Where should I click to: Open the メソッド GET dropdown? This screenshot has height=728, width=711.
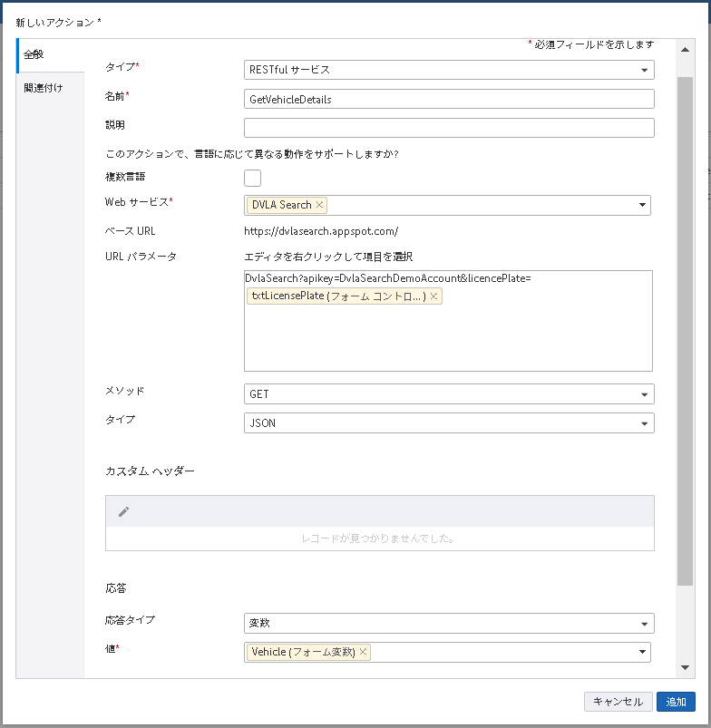point(644,394)
